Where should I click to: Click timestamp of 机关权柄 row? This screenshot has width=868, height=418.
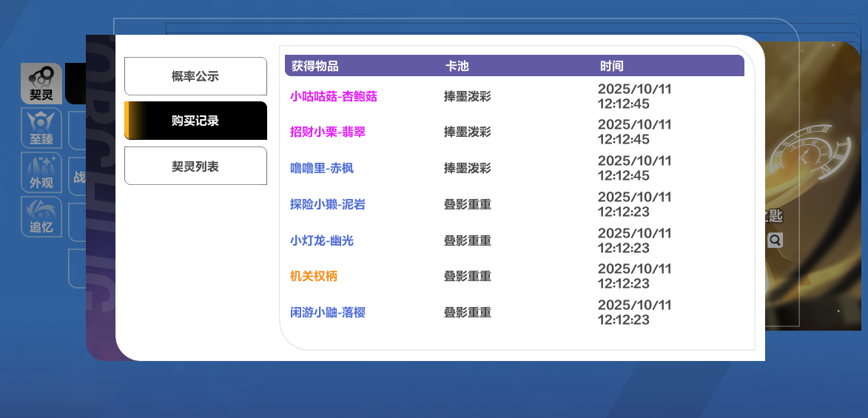point(634,276)
